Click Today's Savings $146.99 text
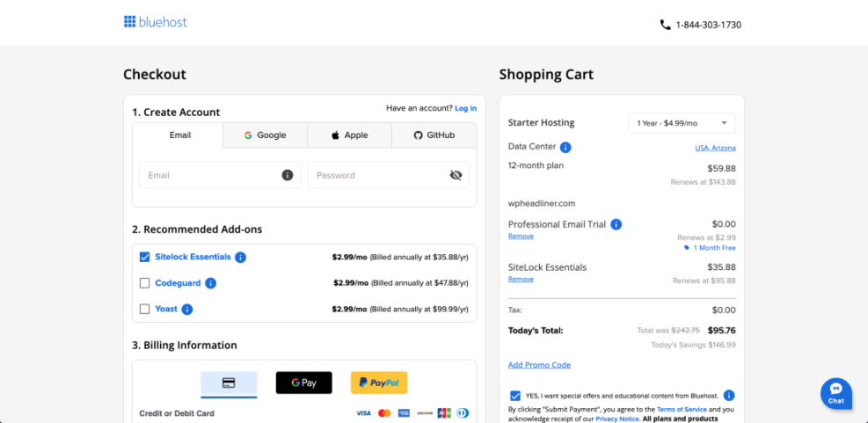This screenshot has width=868, height=423. (694, 345)
